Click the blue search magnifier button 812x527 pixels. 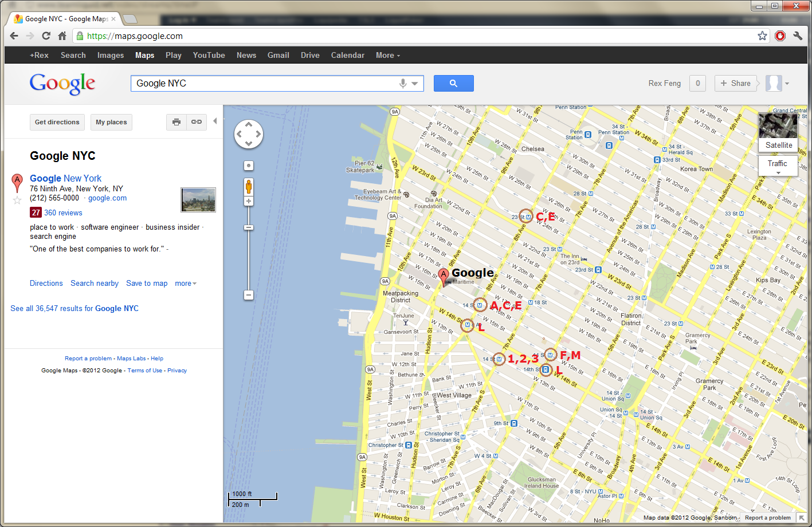click(453, 84)
